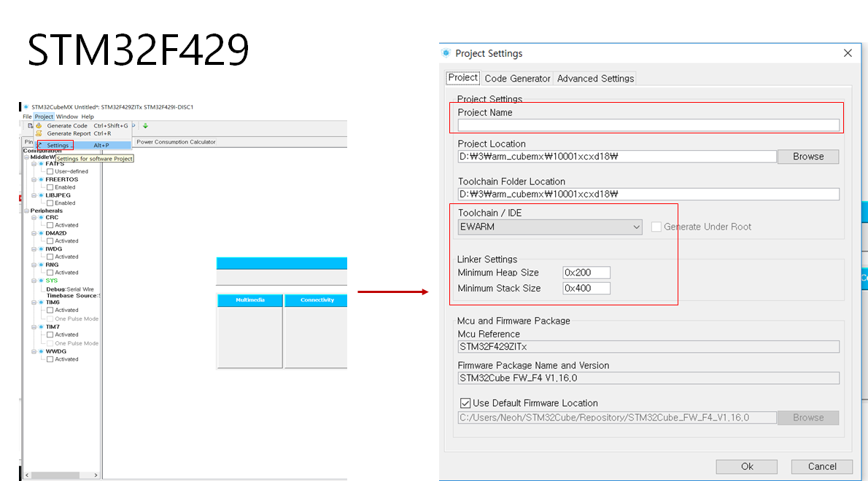868x481 pixels.
Task: Click Browse next to Project Location
Action: (808, 157)
